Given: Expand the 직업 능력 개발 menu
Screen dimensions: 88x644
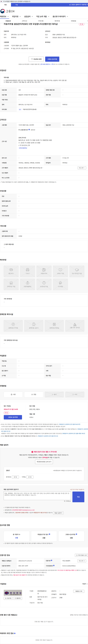Looking at the screenshot, I should click(x=43, y=17).
